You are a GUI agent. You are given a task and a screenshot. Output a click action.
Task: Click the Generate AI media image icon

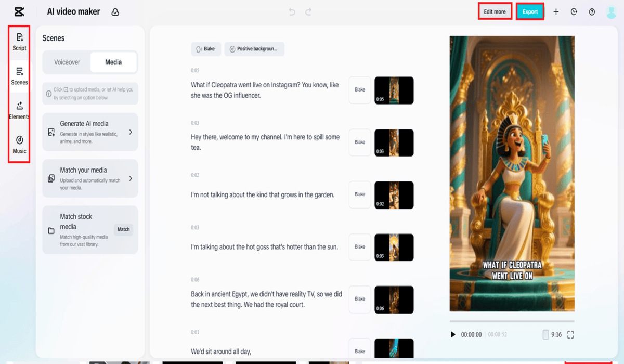point(51,132)
